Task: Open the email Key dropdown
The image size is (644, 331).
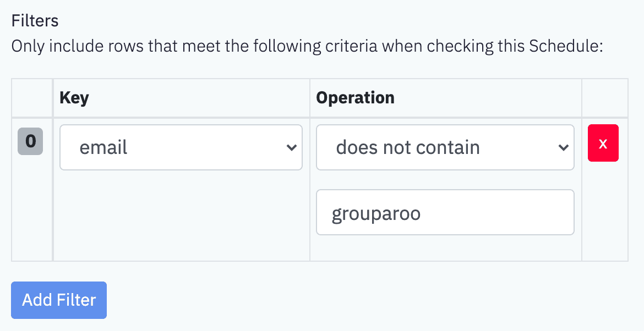Action: [x=181, y=147]
